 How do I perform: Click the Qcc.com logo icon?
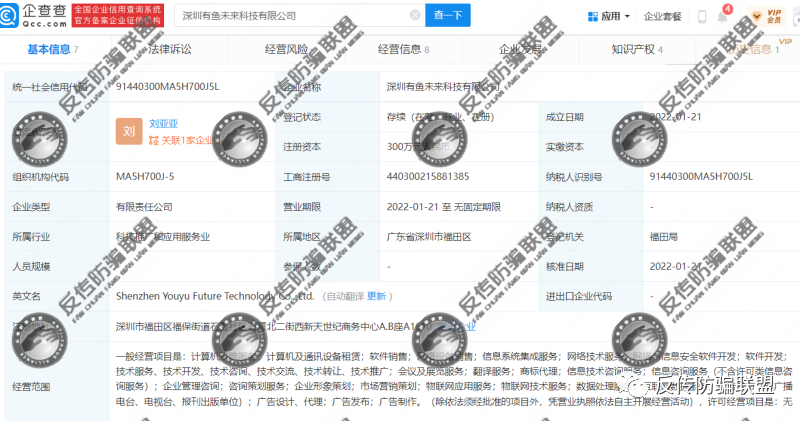pos(9,15)
